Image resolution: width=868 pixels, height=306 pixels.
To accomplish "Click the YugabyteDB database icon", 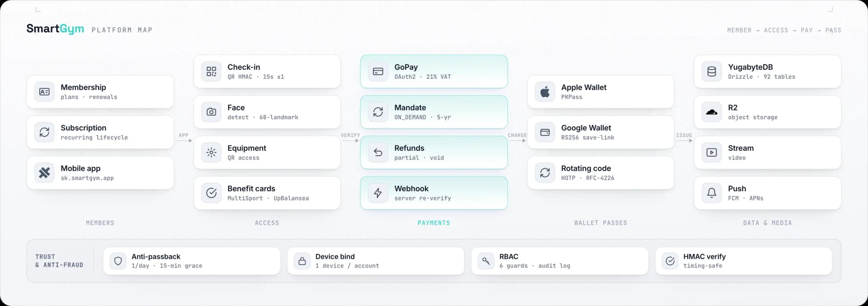I will [x=712, y=72].
